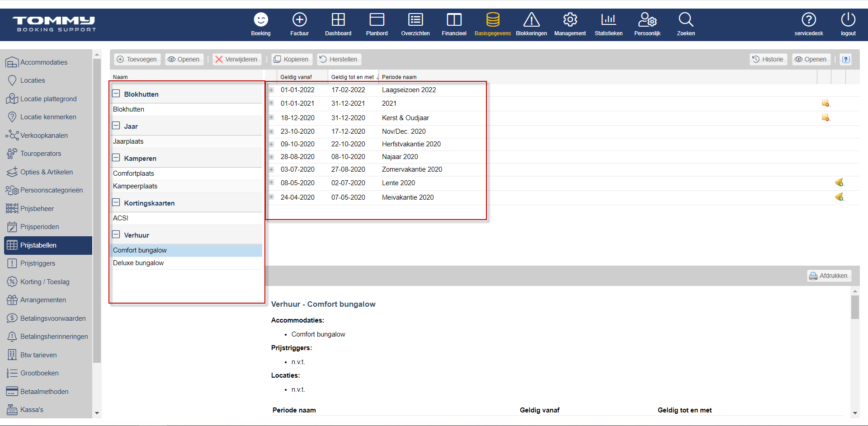
Task: Click the Historie button
Action: coord(768,59)
